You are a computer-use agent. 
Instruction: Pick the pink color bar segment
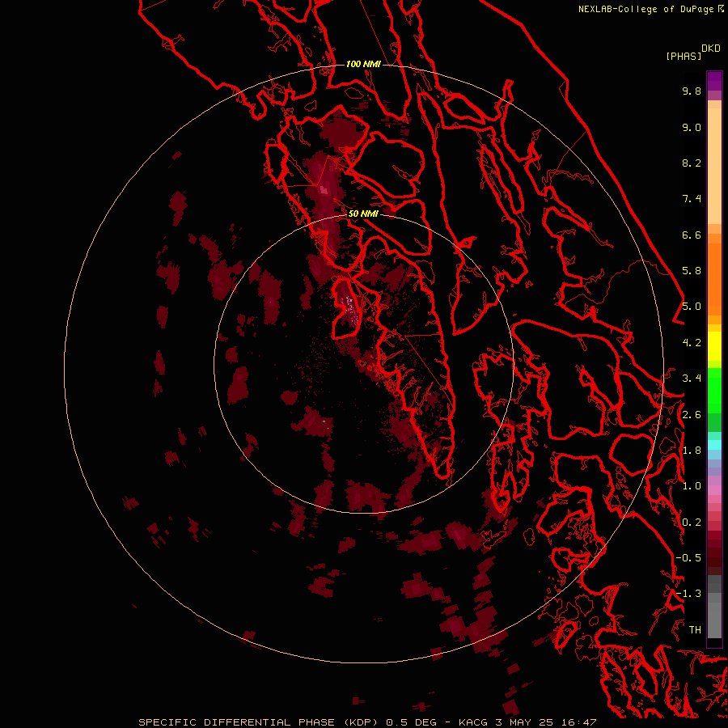[x=714, y=490]
